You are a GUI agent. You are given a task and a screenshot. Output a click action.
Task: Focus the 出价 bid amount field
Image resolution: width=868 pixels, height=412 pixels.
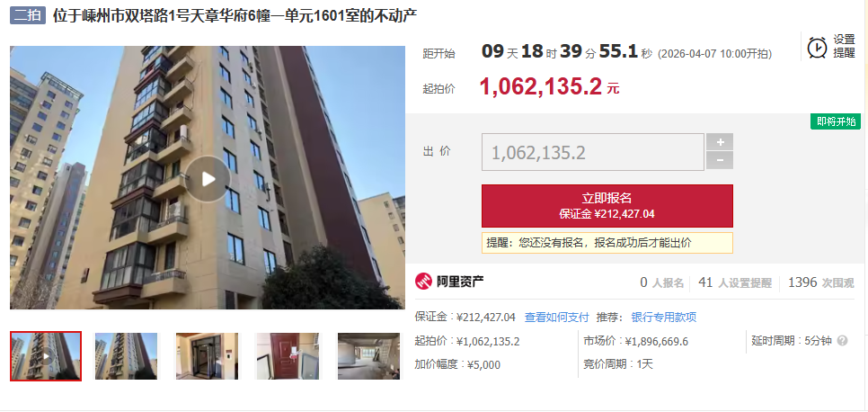coord(593,152)
